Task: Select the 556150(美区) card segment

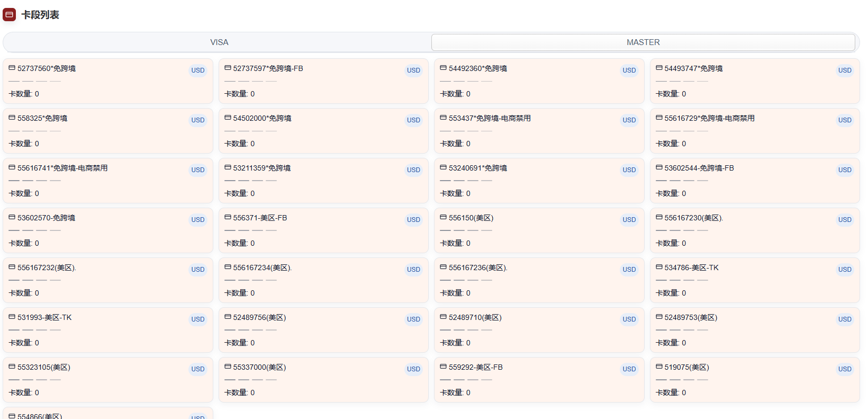Action: pyautogui.click(x=538, y=230)
